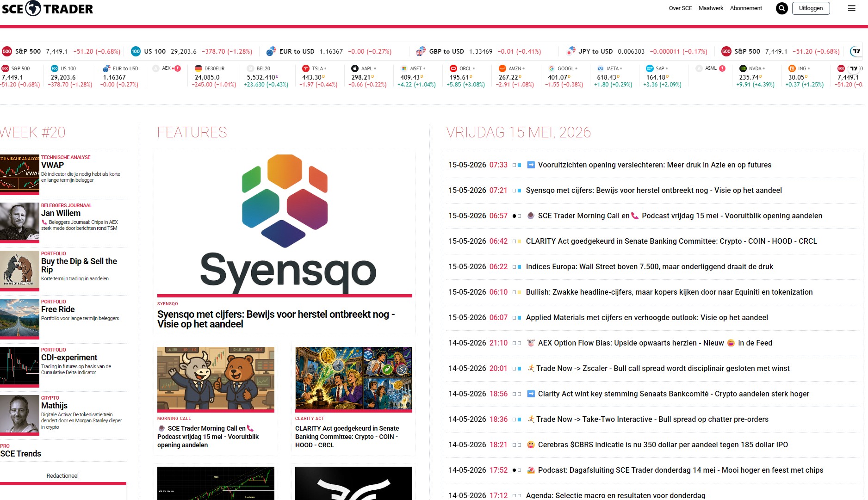Open the Agenda: Selectie macro en resultaten item
This screenshot has height=500, width=868.
coord(616,495)
